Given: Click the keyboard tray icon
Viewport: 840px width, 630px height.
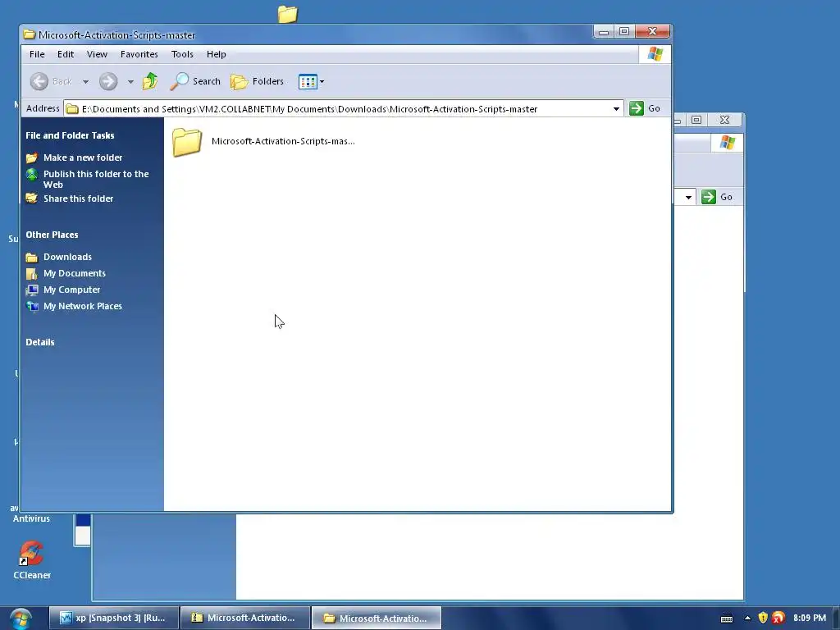Looking at the screenshot, I should (x=727, y=619).
